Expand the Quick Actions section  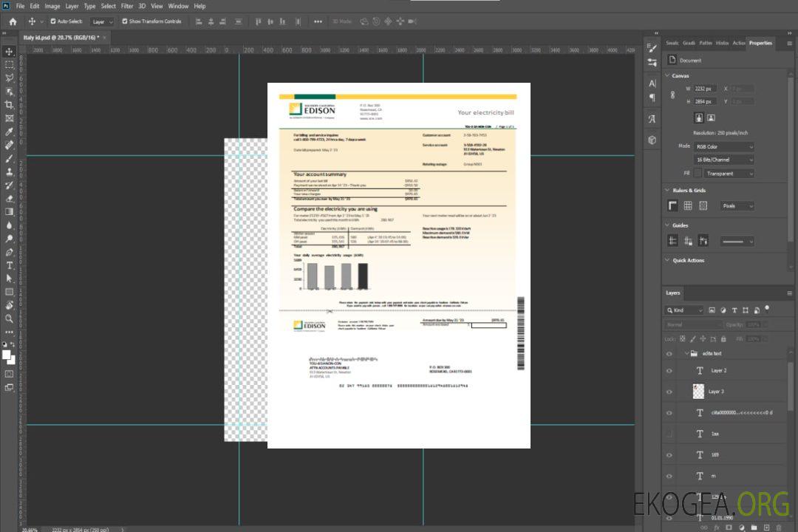click(667, 260)
